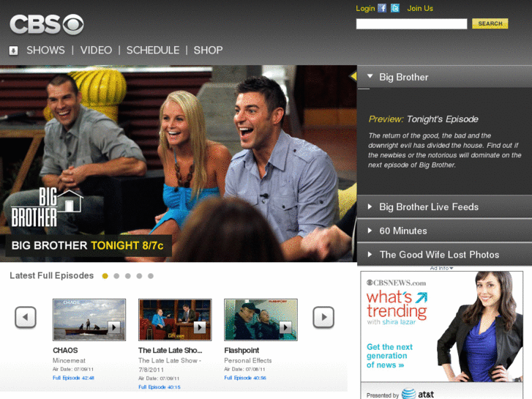Click the Personal Effects episode name
532x399 pixels.
click(248, 361)
